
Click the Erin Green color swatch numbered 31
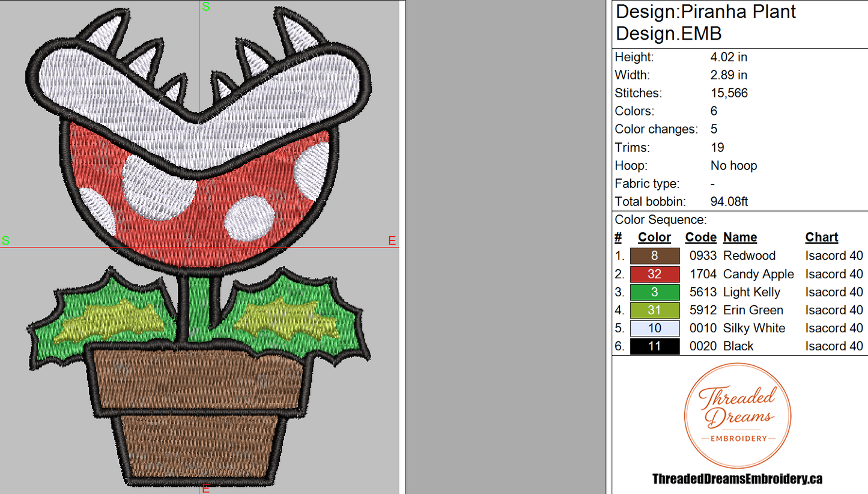[655, 310]
